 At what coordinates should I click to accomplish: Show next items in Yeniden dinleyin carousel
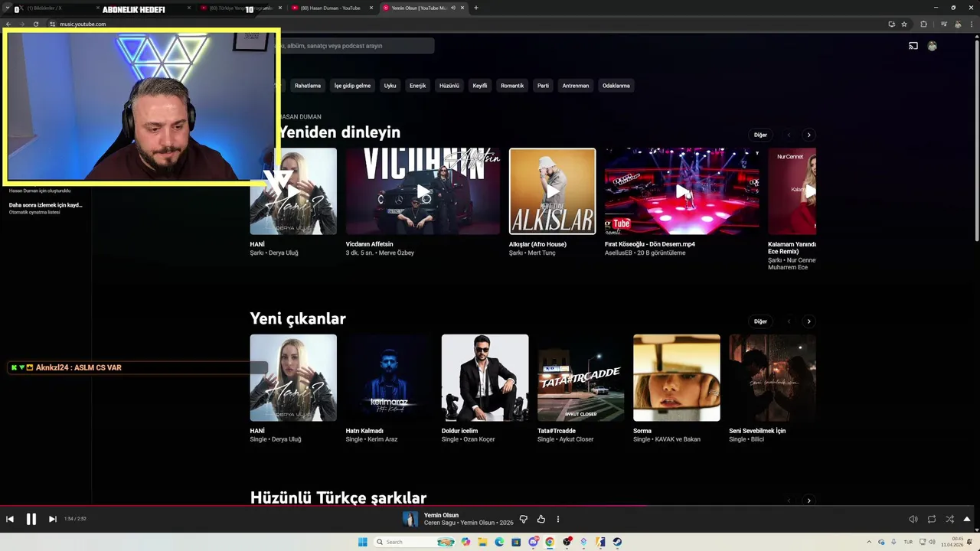808,135
